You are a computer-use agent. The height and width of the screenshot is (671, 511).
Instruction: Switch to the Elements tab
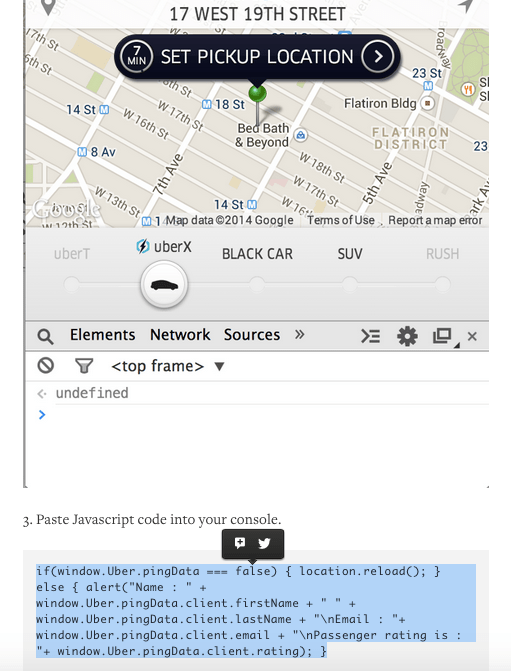(103, 335)
